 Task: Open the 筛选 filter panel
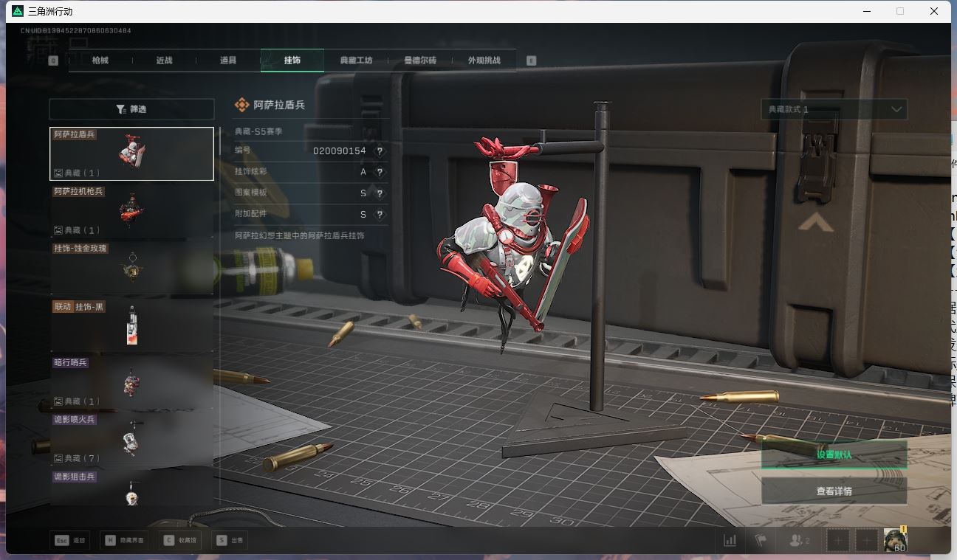pos(131,109)
